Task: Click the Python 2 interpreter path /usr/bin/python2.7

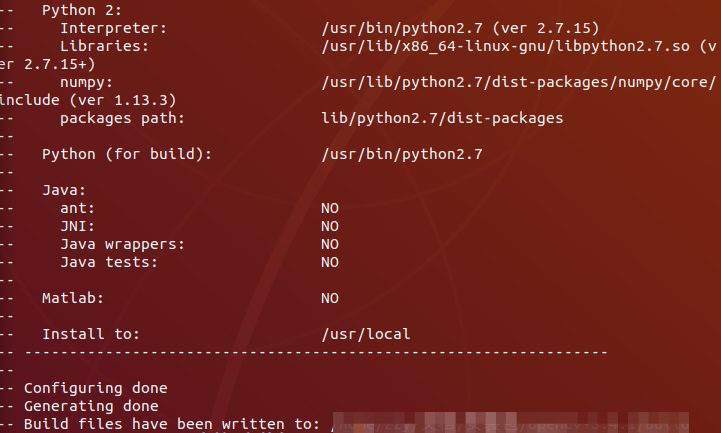Action: 402,28
